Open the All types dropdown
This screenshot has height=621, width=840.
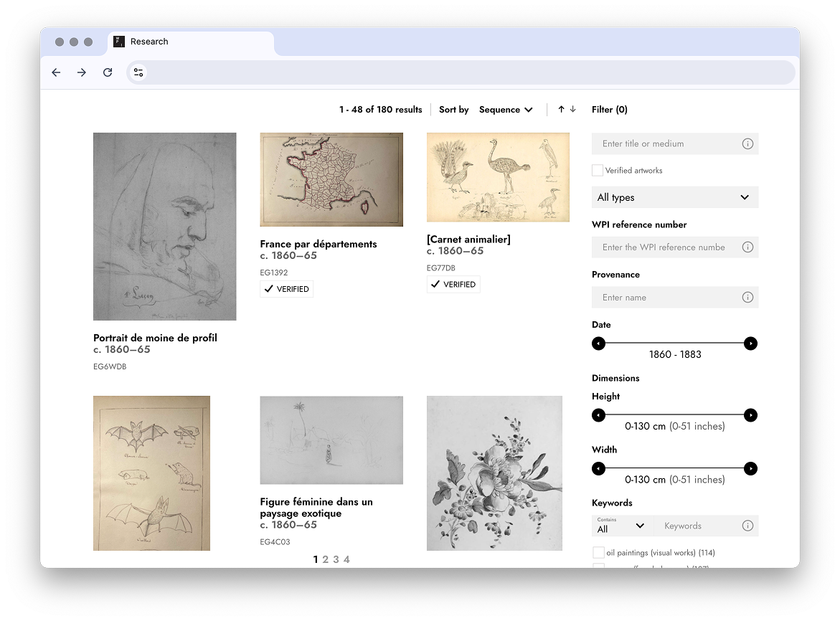674,196
